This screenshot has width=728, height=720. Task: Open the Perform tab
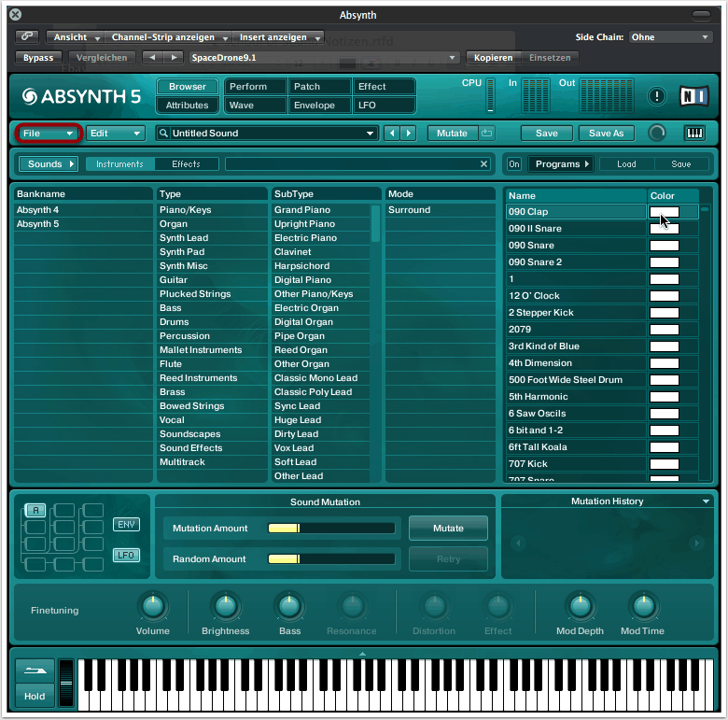(x=248, y=87)
